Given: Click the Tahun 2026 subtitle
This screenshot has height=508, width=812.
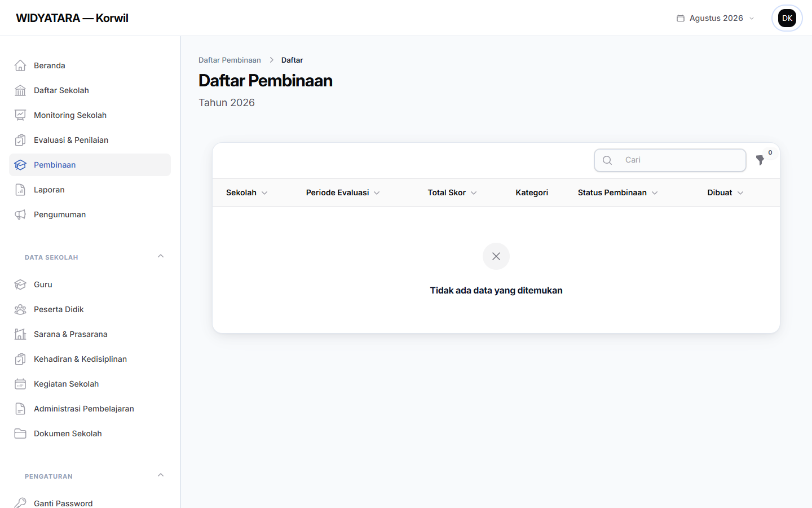Looking at the screenshot, I should 227,103.
